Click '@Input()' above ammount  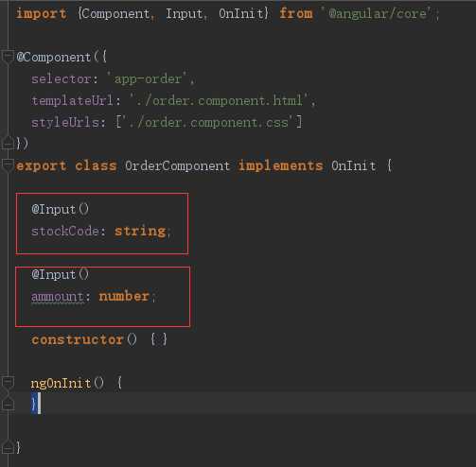point(61,274)
